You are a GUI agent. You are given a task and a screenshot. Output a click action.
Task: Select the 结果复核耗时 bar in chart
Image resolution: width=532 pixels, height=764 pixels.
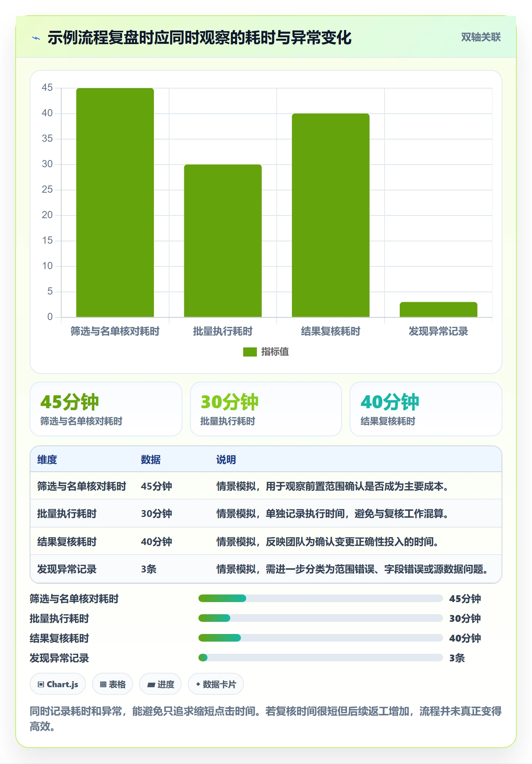[x=331, y=215]
